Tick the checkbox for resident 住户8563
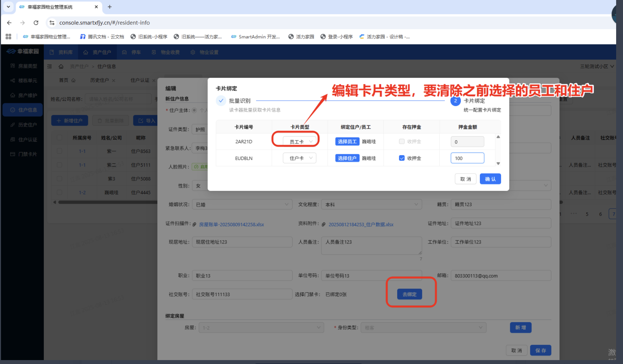 point(59,151)
